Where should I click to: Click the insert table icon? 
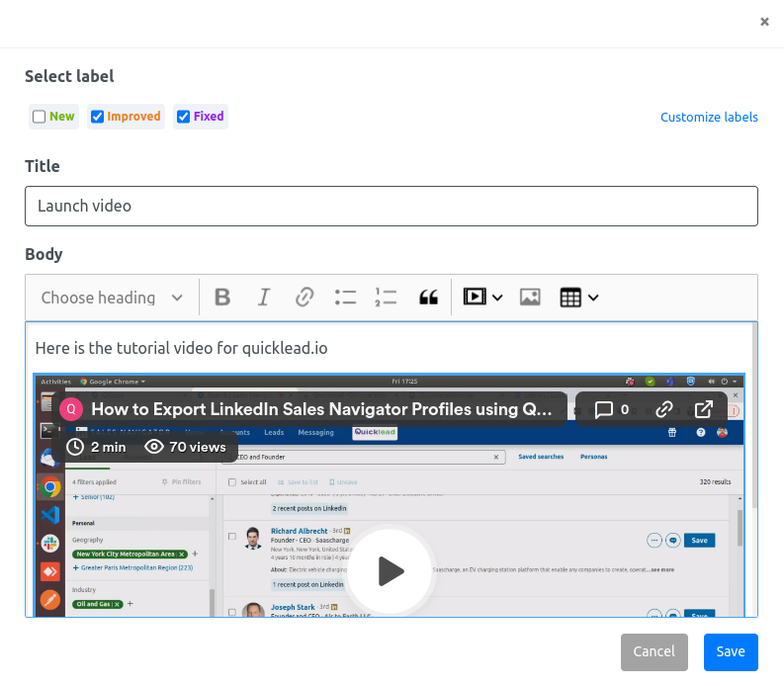tap(570, 298)
